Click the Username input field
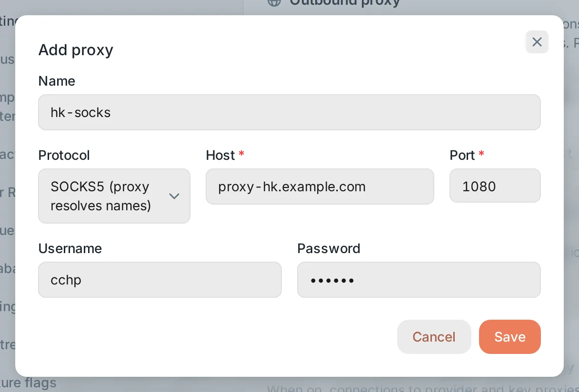 pyautogui.click(x=160, y=280)
